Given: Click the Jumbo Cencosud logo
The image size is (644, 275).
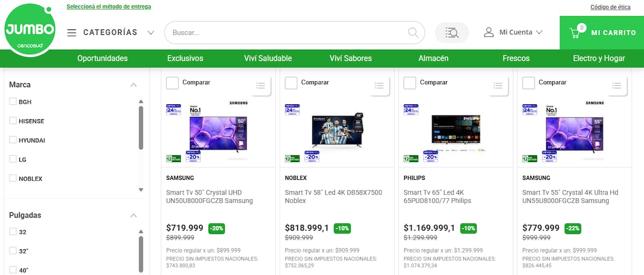Looking at the screenshot, I should (x=30, y=31).
